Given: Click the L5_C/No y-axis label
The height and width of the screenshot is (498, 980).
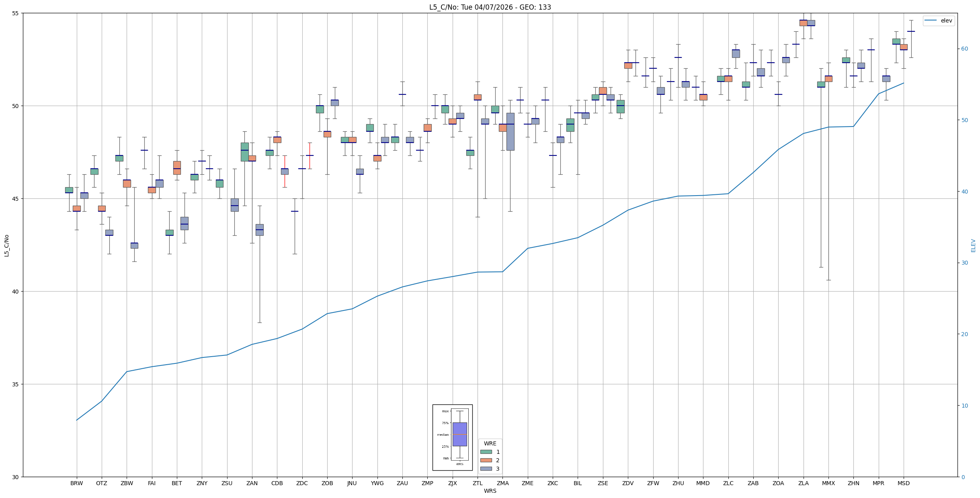Looking at the screenshot, I should click(x=6, y=245).
